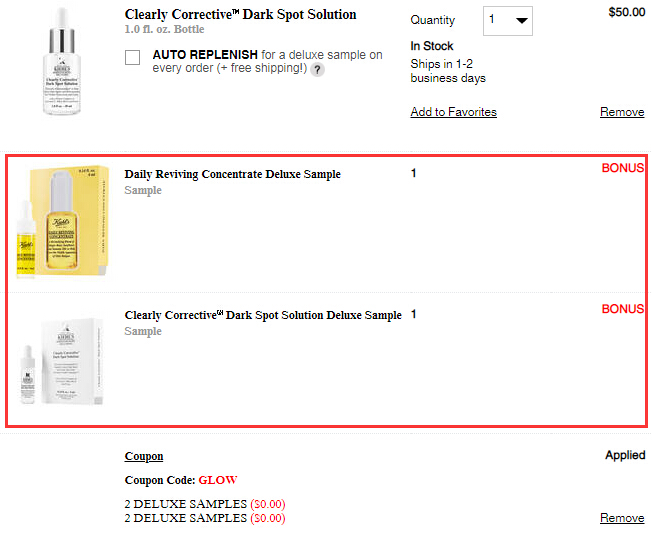Click the Applied coupon status text
Viewport: 652px width, 536px height.
point(625,455)
